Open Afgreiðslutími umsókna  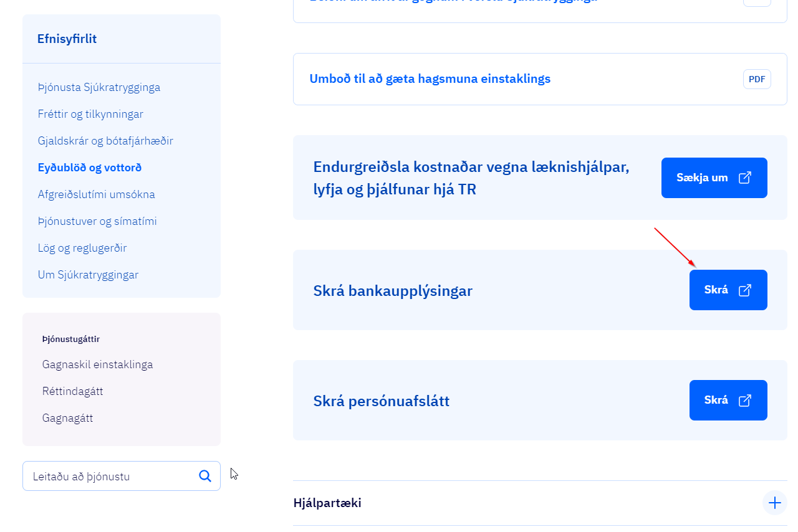96,194
